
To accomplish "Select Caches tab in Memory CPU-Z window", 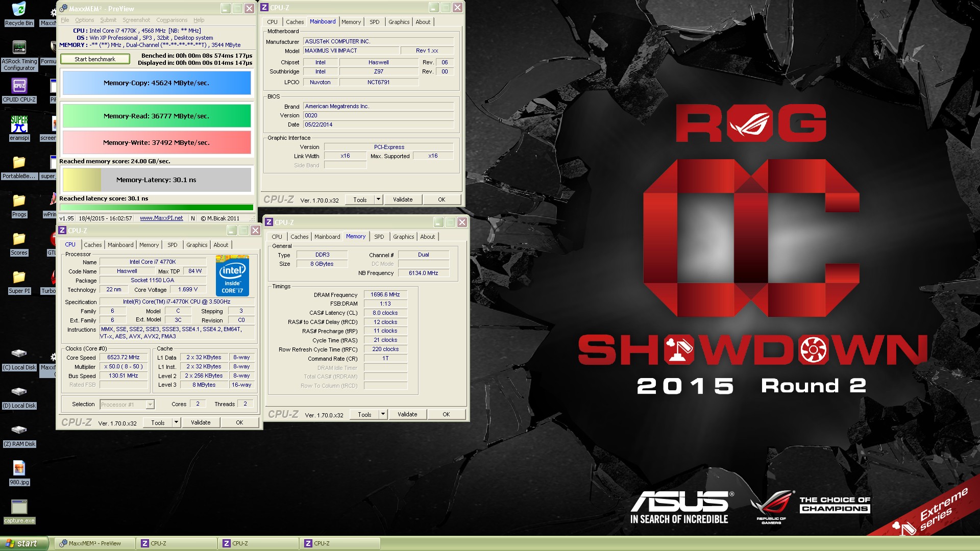I will tap(299, 237).
